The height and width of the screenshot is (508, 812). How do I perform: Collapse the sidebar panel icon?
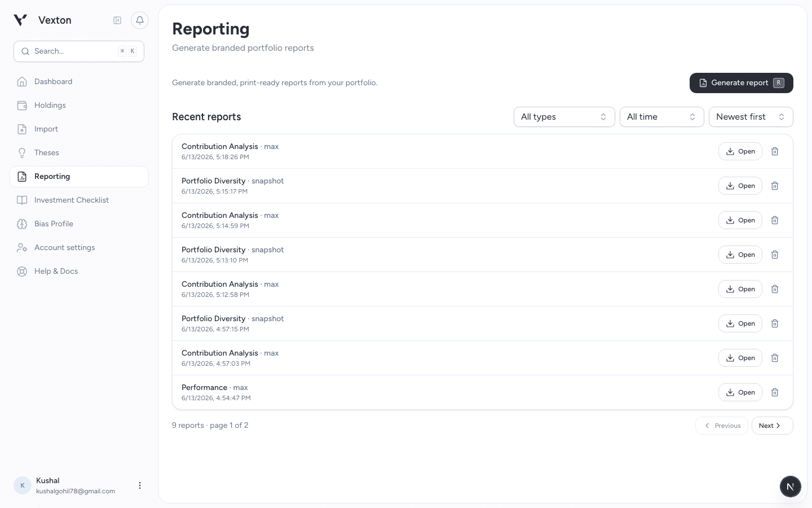click(117, 20)
